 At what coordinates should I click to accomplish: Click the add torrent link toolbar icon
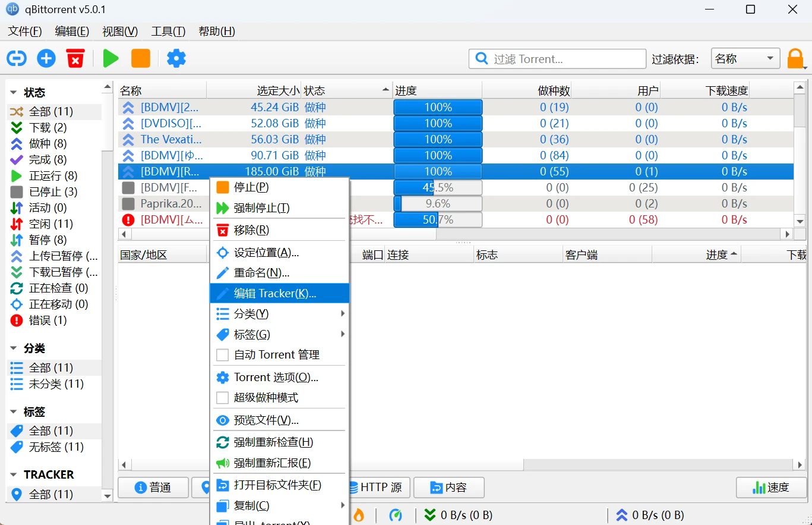(17, 58)
